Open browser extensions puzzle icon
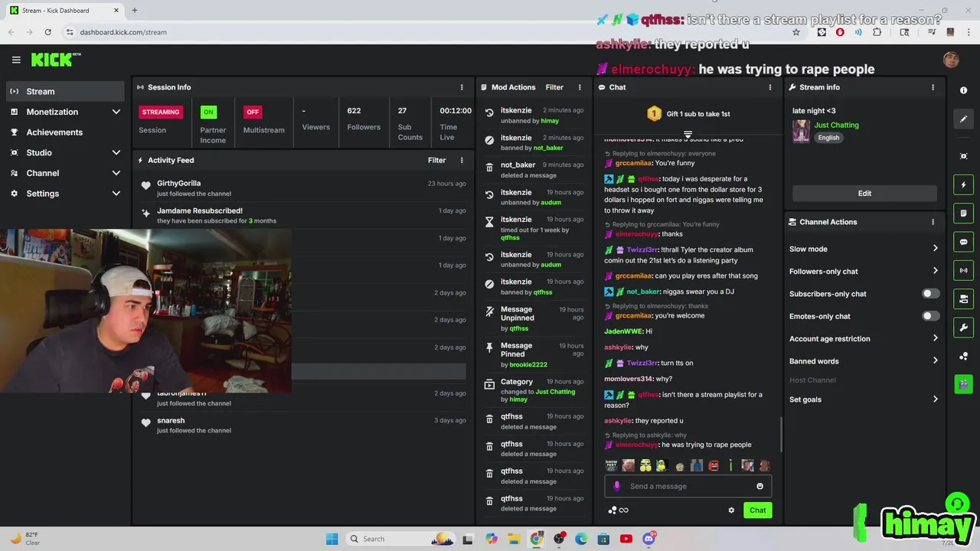 point(877,32)
